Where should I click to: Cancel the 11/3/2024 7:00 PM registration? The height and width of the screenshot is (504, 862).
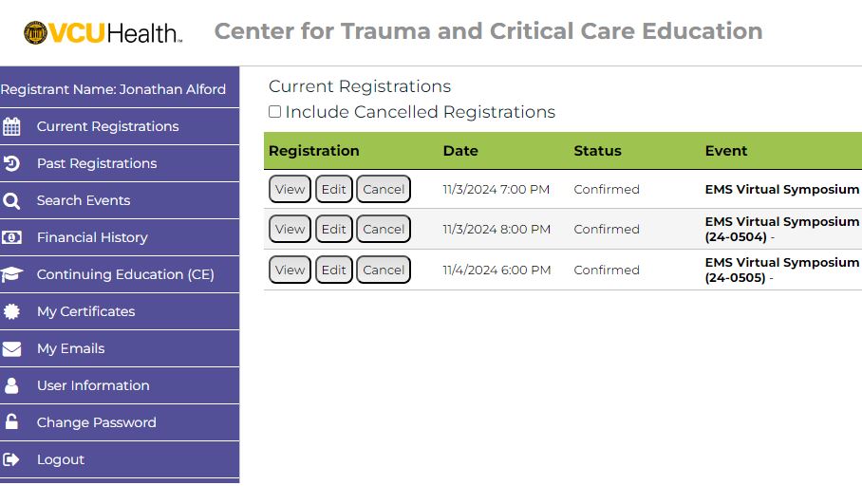point(384,189)
